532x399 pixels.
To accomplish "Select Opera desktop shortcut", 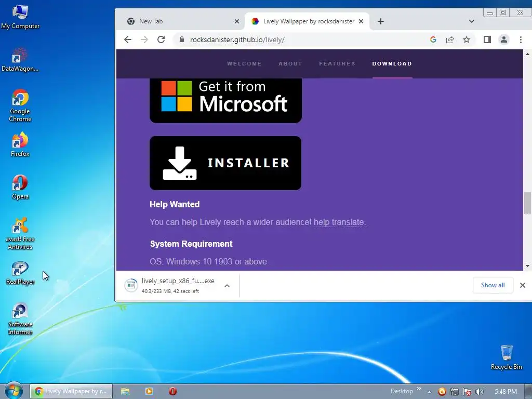I will coord(20,187).
